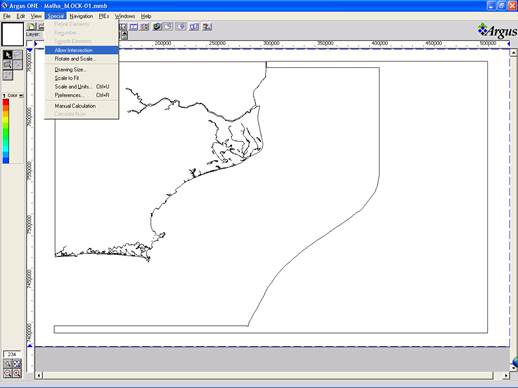Open the Navigation menu
Screen dimensions: 518x388
tap(81, 16)
